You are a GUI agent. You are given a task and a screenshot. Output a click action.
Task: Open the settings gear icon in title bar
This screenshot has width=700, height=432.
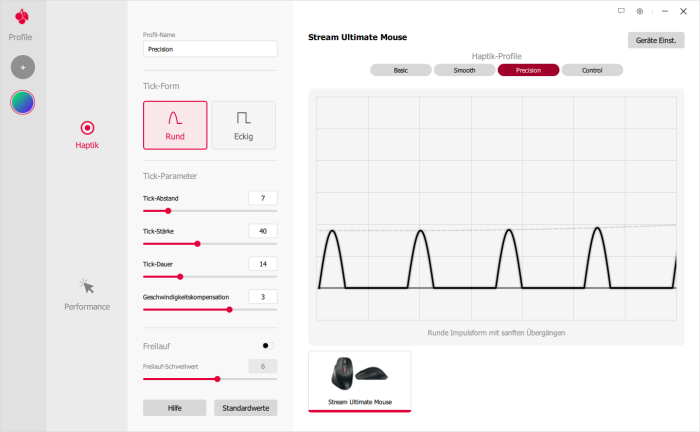pyautogui.click(x=640, y=11)
